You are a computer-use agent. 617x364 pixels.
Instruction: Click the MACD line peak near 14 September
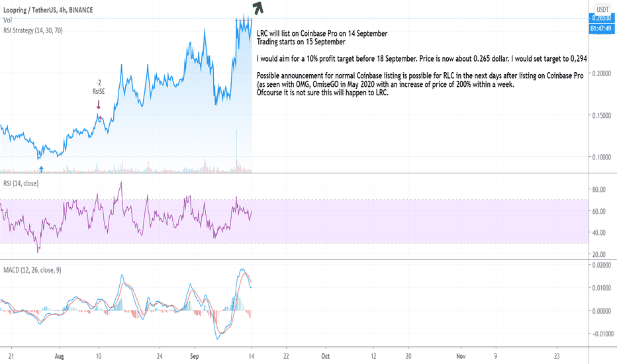(x=242, y=270)
